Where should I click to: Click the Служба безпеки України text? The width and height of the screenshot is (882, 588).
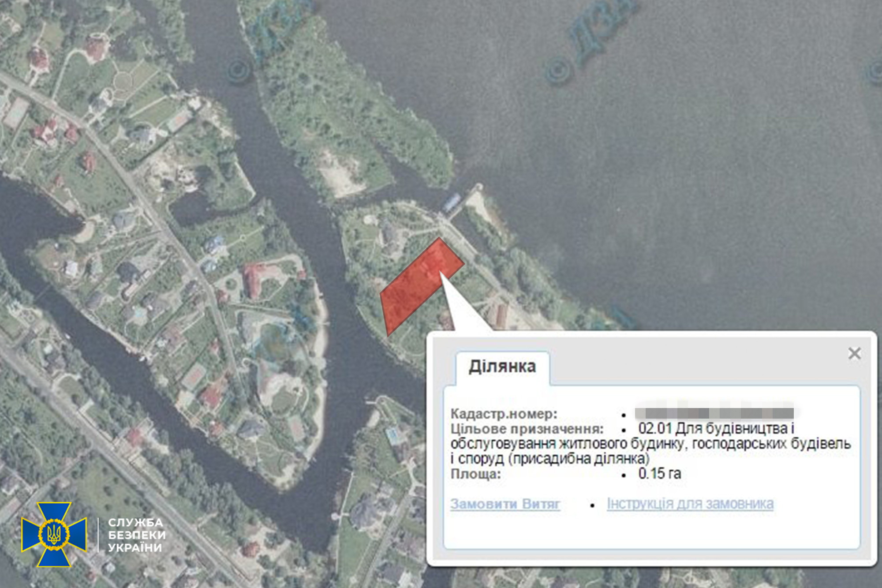[x=137, y=535]
